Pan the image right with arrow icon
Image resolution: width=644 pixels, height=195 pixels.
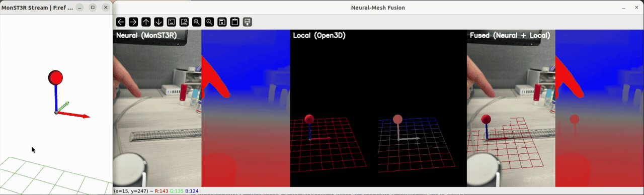[133, 22]
